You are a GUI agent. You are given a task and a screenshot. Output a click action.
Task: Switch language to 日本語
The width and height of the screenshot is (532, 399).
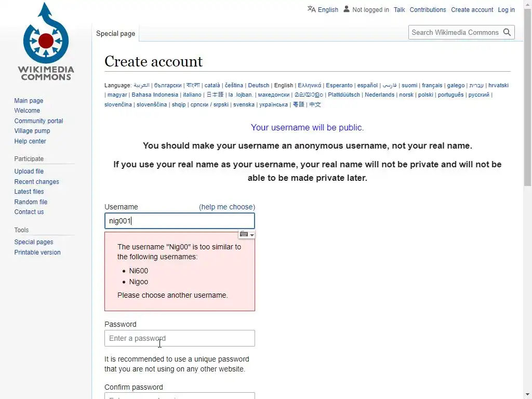tap(215, 95)
